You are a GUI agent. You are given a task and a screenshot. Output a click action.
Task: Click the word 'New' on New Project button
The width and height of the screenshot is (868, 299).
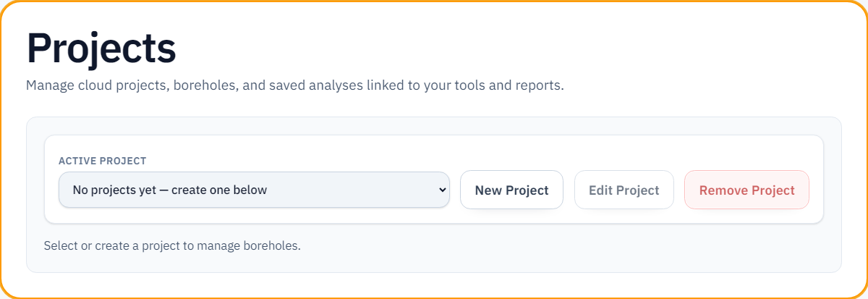coord(488,190)
